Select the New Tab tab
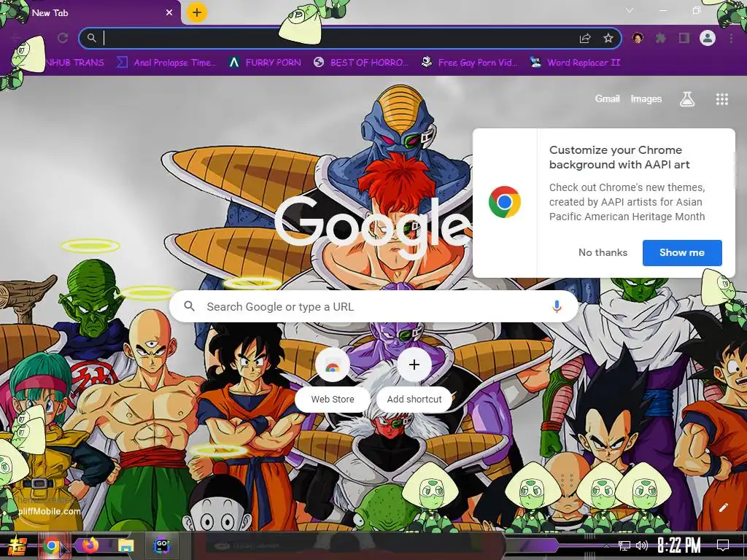 [x=90, y=13]
